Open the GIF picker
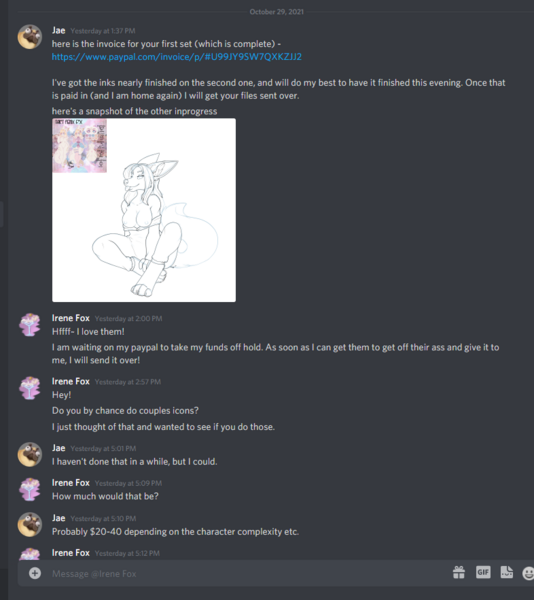The image size is (534, 600). pyautogui.click(x=483, y=572)
